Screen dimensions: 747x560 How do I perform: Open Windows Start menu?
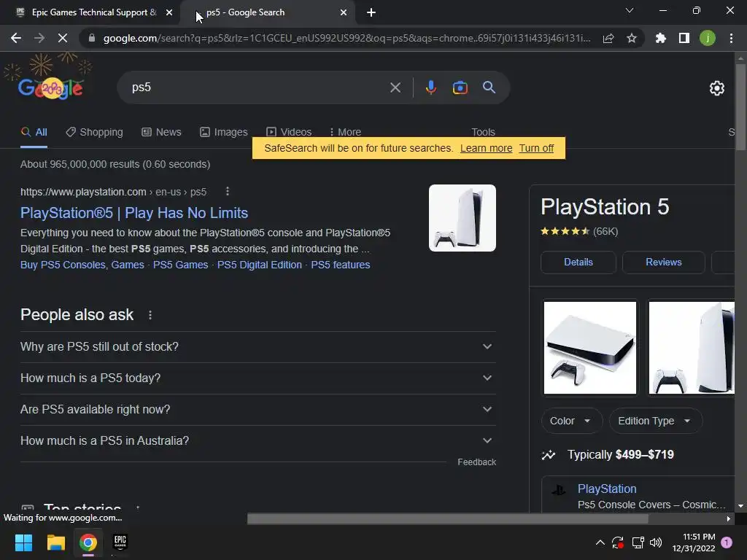coord(23,542)
